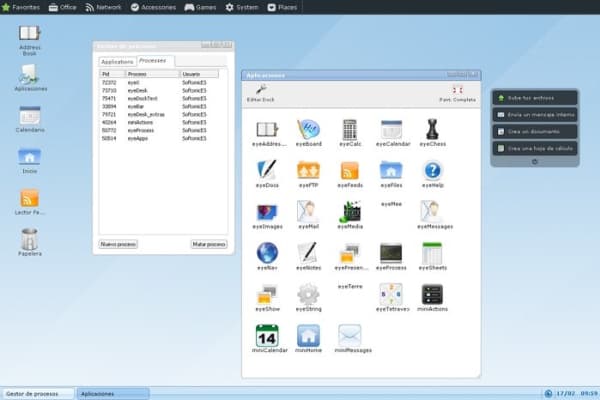600x400 pixels.
Task: Open the eyeCalc calculator app
Action: pyautogui.click(x=349, y=130)
